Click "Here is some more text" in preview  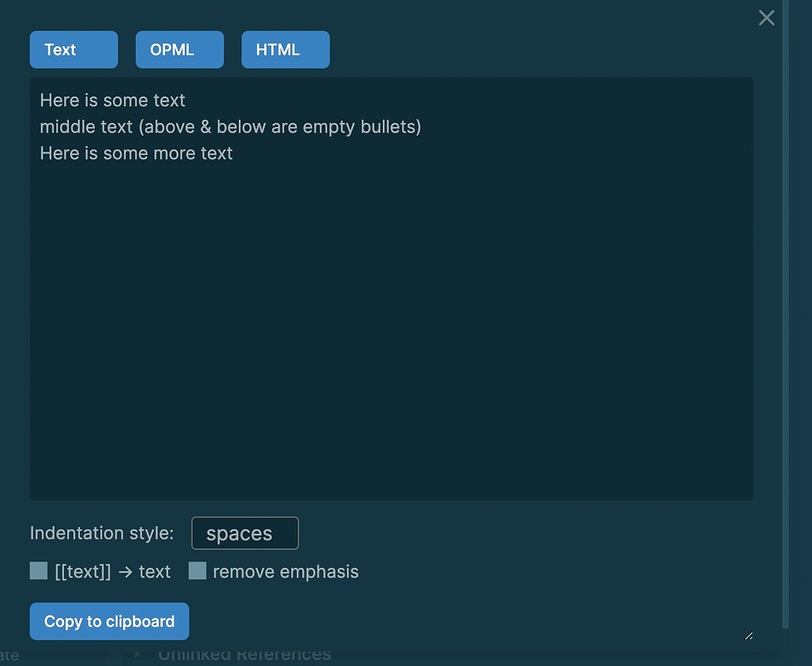[136, 153]
